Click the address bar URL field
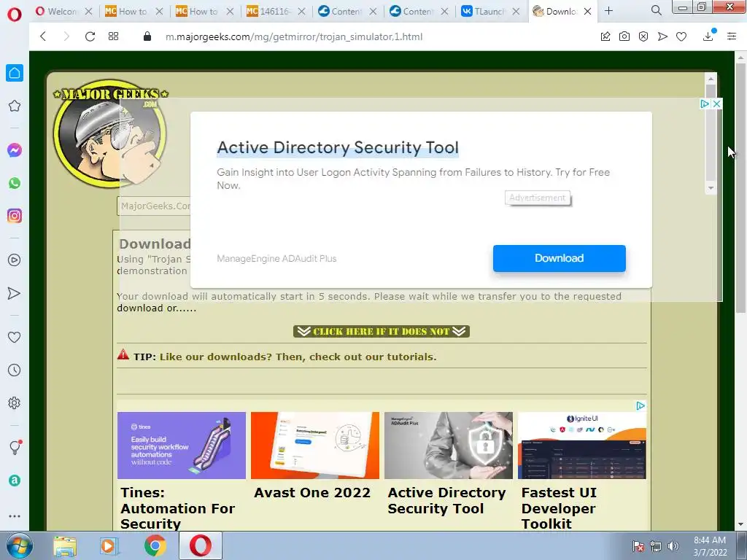The image size is (747, 560). coord(294,36)
